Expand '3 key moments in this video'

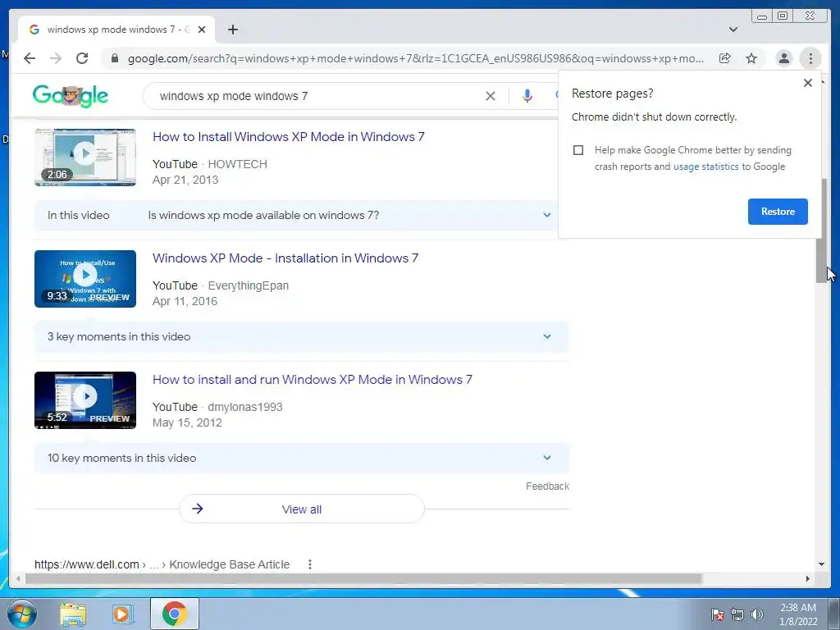coord(301,337)
